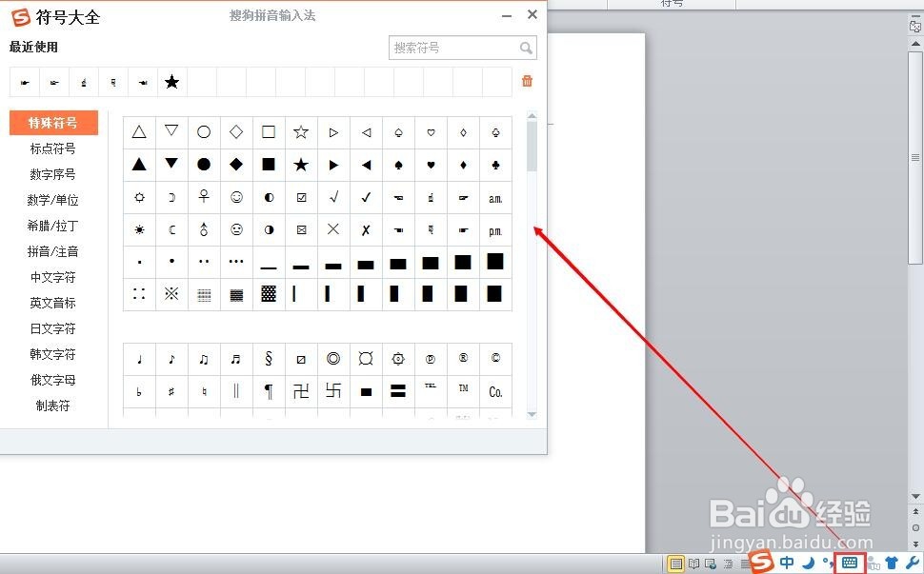This screenshot has height=574, width=924.
Task: Open the 俄文字母 symbols category
Action: 52,379
